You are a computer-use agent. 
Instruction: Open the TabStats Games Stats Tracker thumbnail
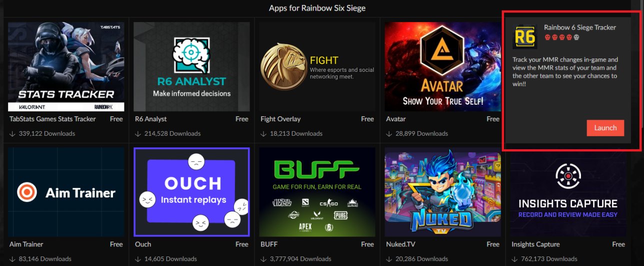coord(66,67)
